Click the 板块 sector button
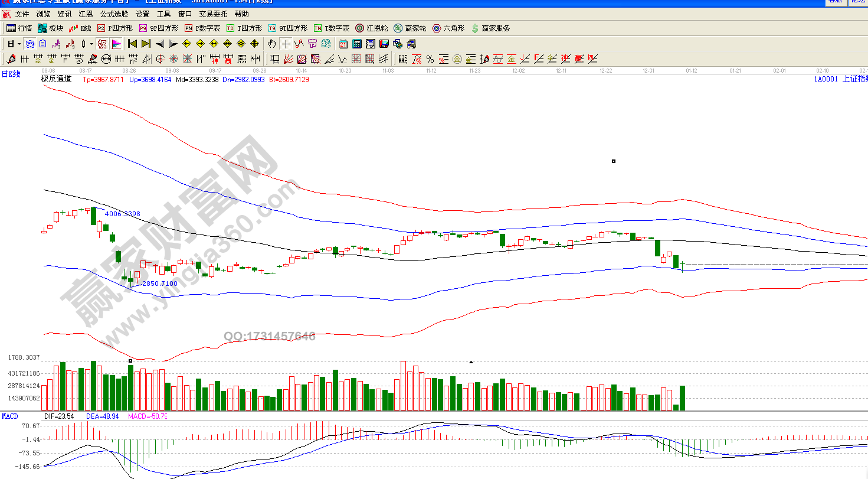This screenshot has width=868, height=479. pyautogui.click(x=51, y=28)
